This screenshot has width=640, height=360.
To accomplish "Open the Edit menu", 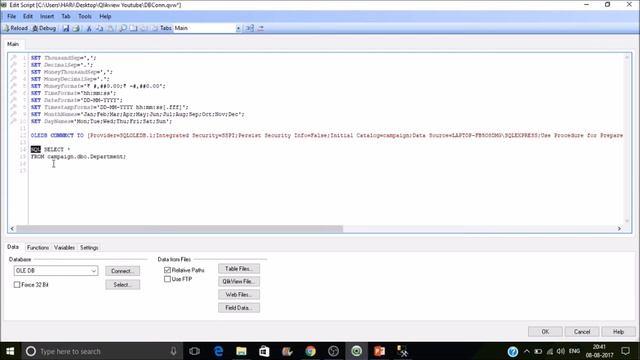I will click(x=28, y=16).
